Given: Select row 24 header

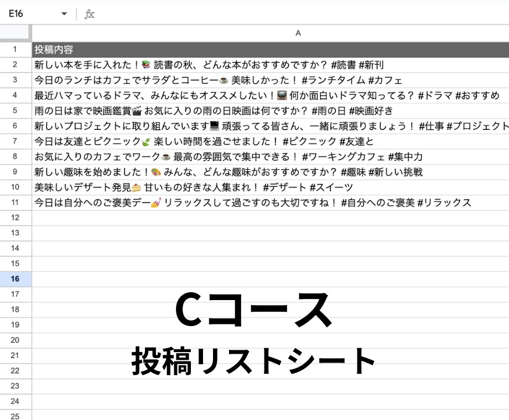Looking at the screenshot, I should [15, 402].
